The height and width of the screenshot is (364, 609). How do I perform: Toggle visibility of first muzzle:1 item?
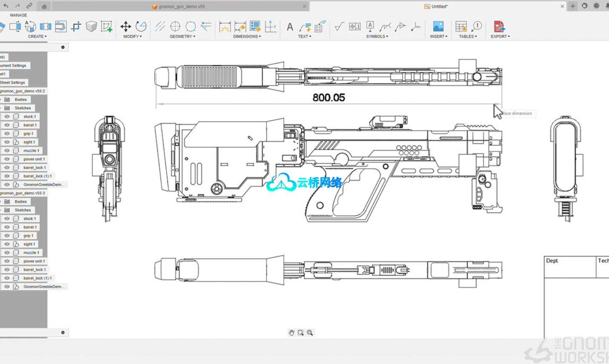[x=7, y=151]
